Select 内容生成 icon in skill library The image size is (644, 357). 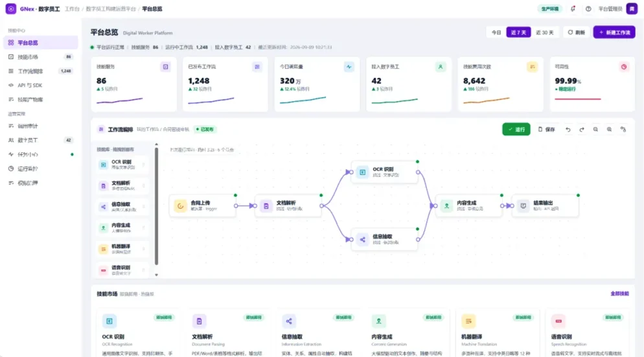[x=103, y=228]
